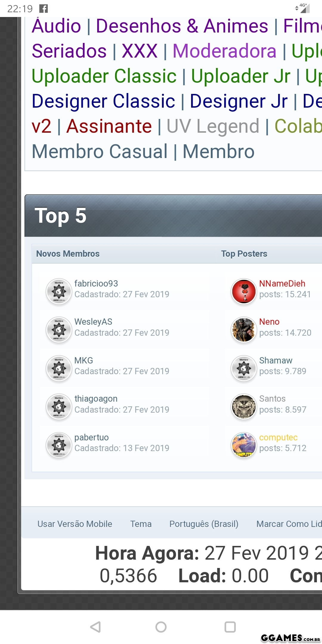Open recent apps square icon
Viewport: 322px width, 644px height.
pyautogui.click(x=230, y=627)
